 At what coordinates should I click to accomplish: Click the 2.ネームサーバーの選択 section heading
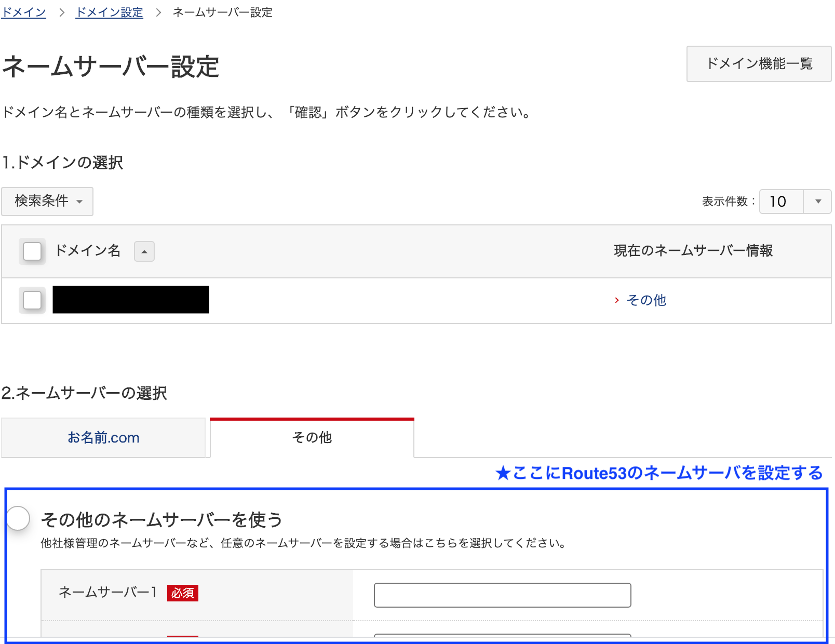click(x=84, y=393)
